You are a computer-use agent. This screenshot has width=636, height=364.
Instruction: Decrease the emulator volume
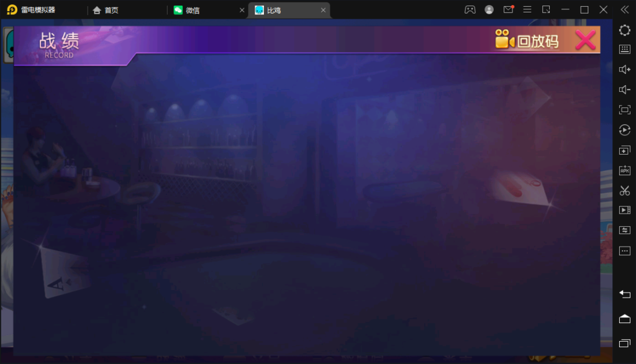point(625,90)
